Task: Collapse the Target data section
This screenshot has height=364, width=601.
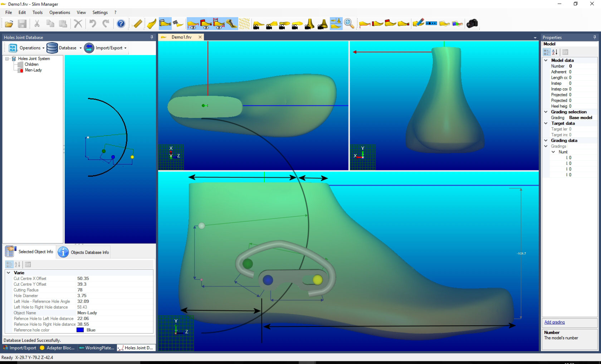Action: click(x=546, y=123)
